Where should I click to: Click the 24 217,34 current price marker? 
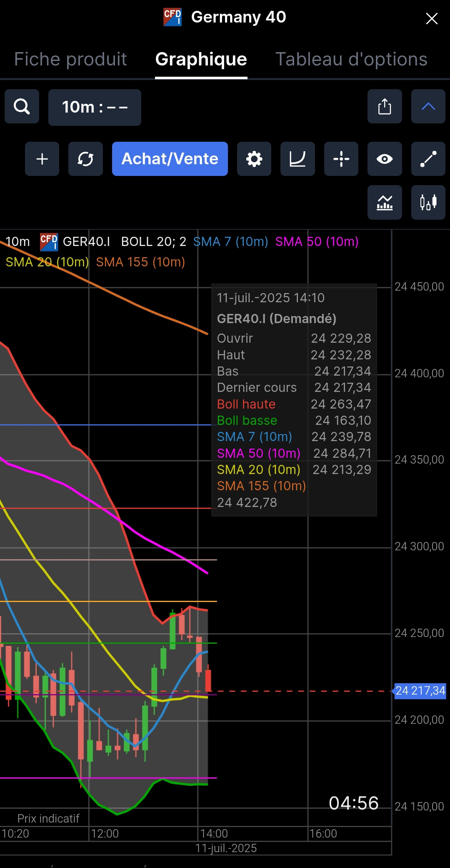coord(420,691)
